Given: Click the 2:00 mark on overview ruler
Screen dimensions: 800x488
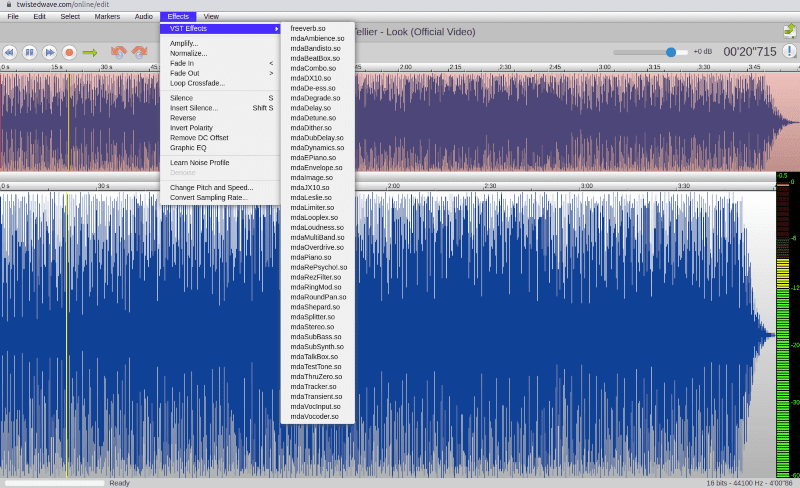Looking at the screenshot, I should click(x=406, y=67).
